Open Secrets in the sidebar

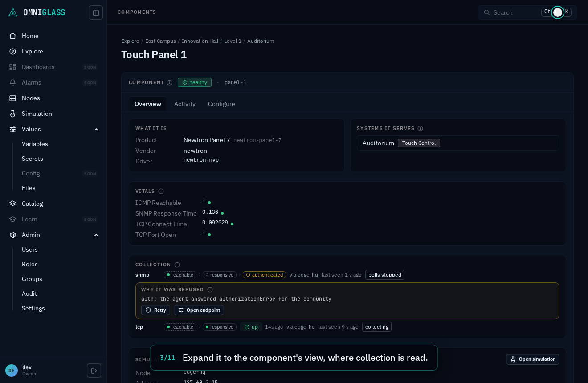point(33,159)
